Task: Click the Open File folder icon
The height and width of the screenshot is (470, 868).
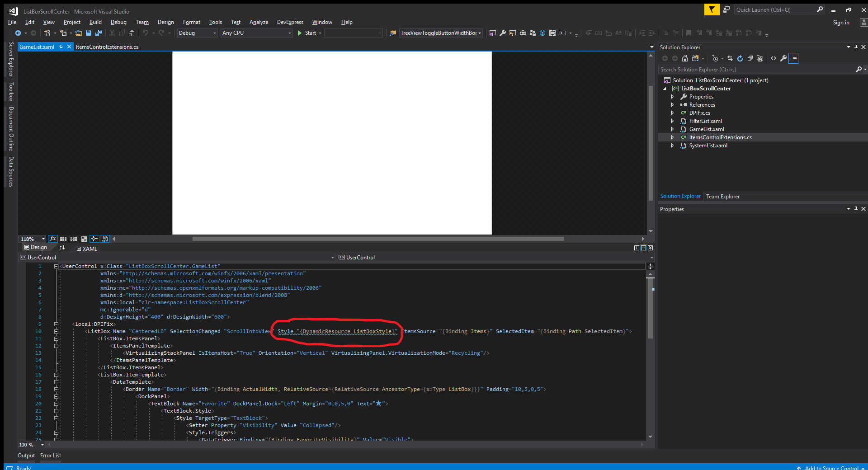Action: [x=78, y=33]
